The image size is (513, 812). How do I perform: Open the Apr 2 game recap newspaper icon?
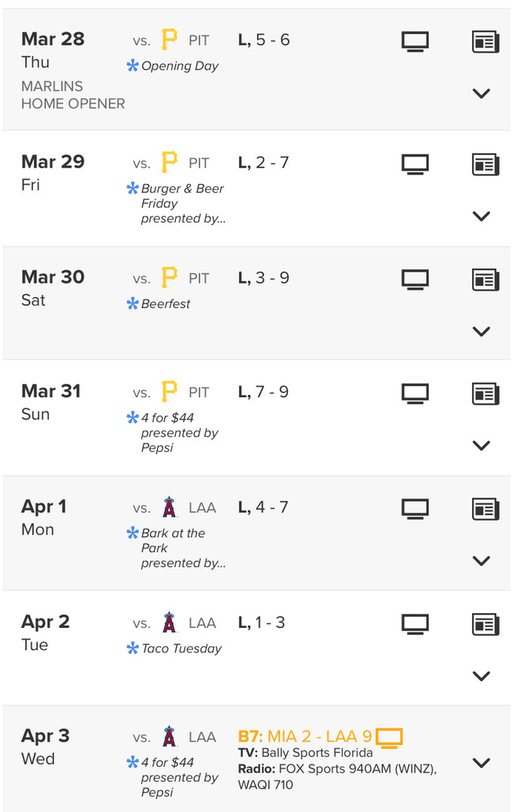(x=485, y=624)
